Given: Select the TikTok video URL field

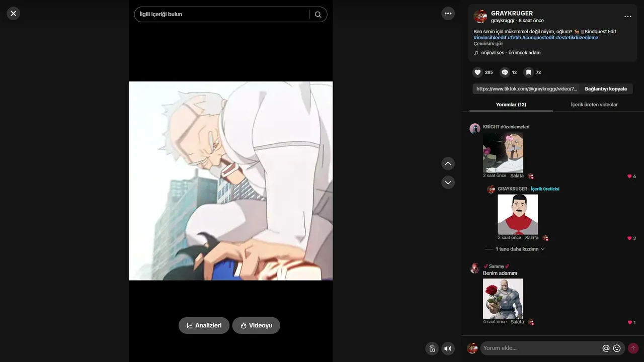Looking at the screenshot, I should [526, 89].
